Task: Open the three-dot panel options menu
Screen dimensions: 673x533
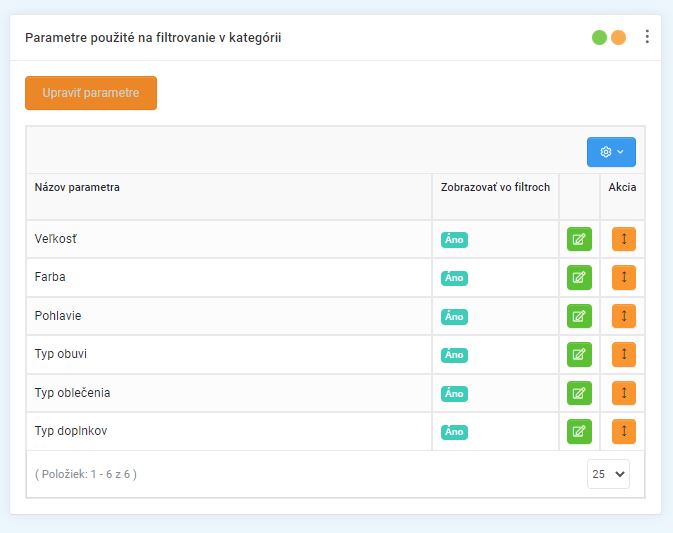Action: (x=647, y=37)
